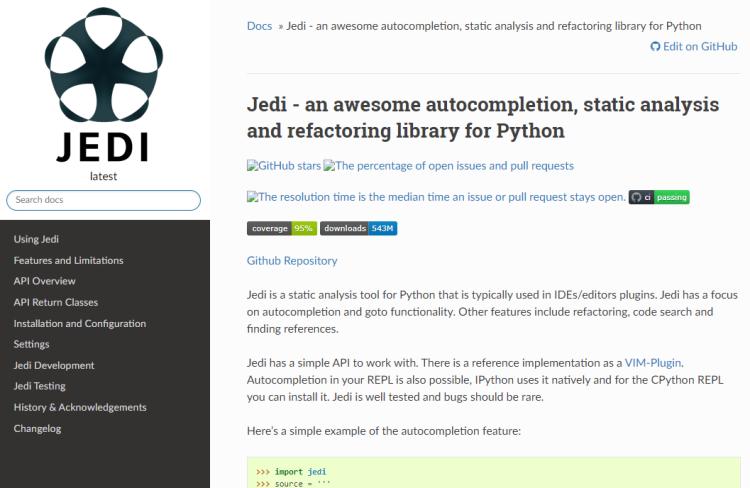Click the downloads 543M badge
Image resolution: width=750 pixels, height=488 pixels.
point(359,229)
